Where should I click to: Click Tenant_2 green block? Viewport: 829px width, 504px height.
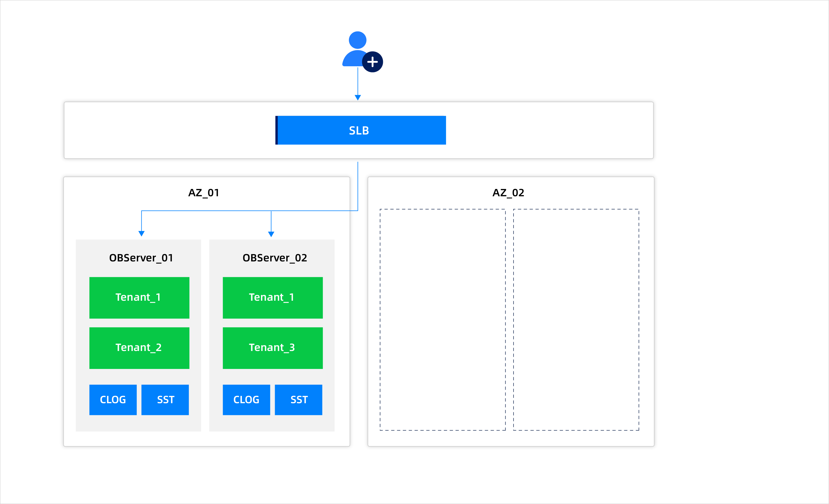[x=139, y=348]
